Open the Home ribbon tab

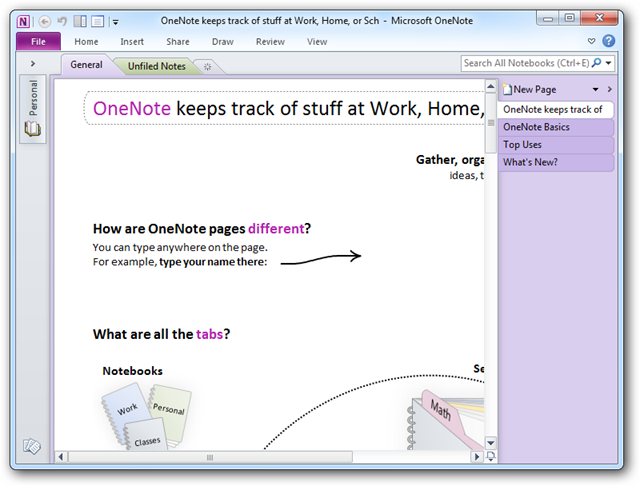pyautogui.click(x=86, y=42)
